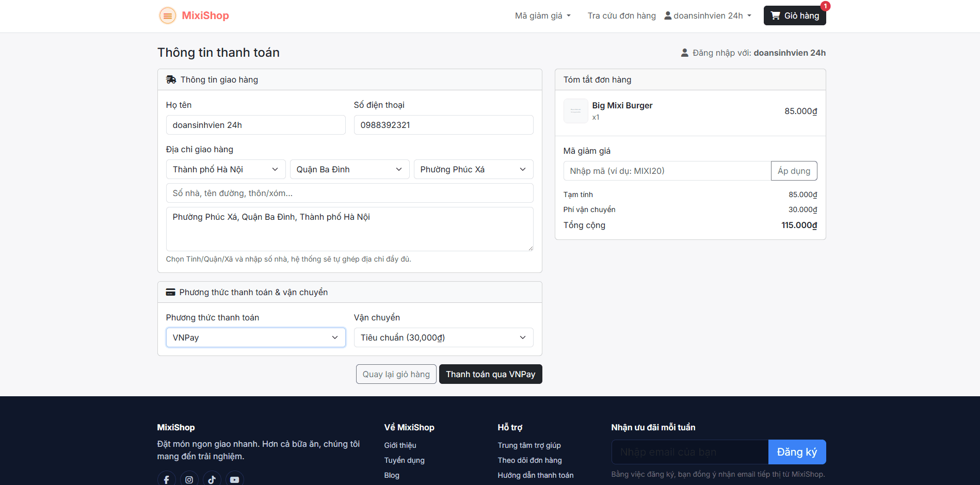Click the Đăng ký subscribe button

pos(797,452)
